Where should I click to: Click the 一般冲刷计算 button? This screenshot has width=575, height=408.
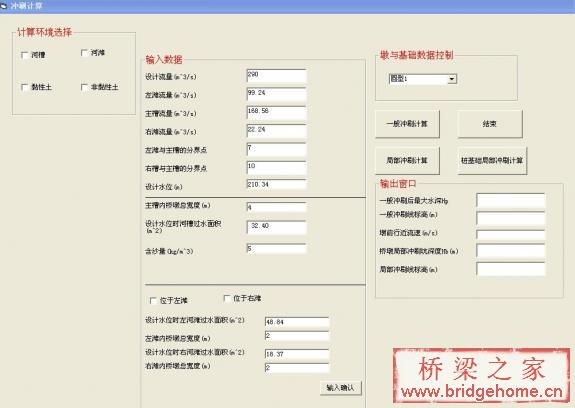407,124
